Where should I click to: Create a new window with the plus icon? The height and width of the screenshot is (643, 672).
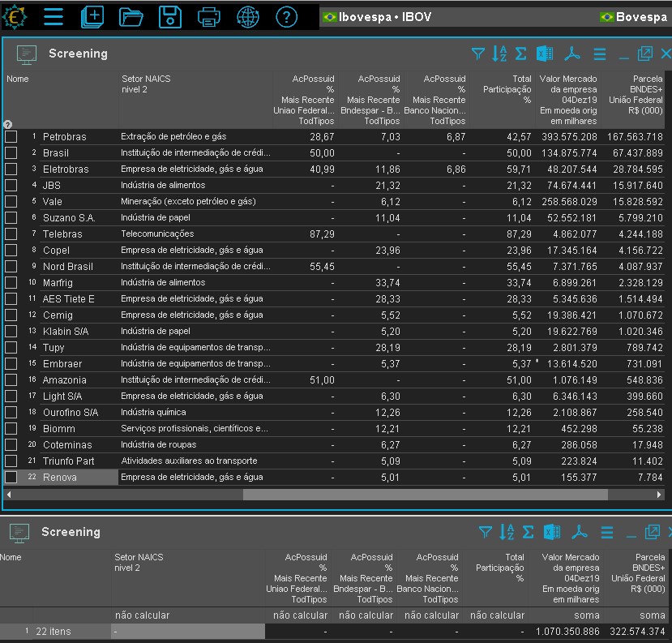coord(92,17)
